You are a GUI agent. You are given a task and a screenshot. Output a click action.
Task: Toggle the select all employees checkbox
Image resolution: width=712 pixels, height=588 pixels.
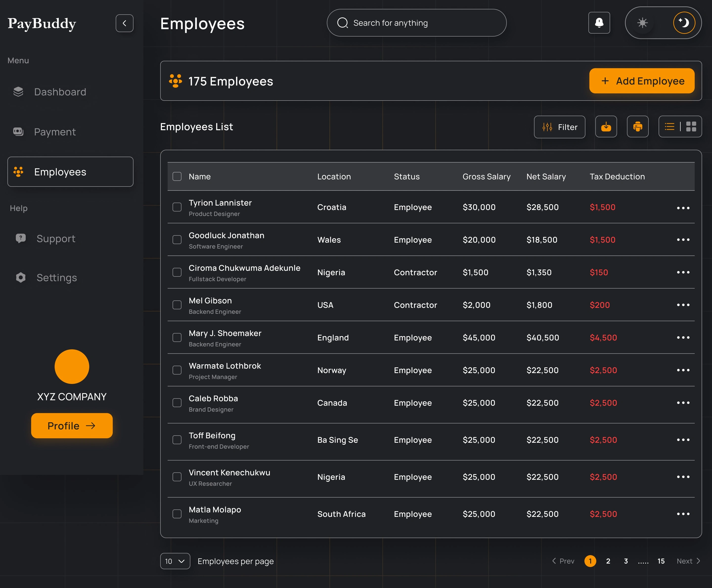178,176
